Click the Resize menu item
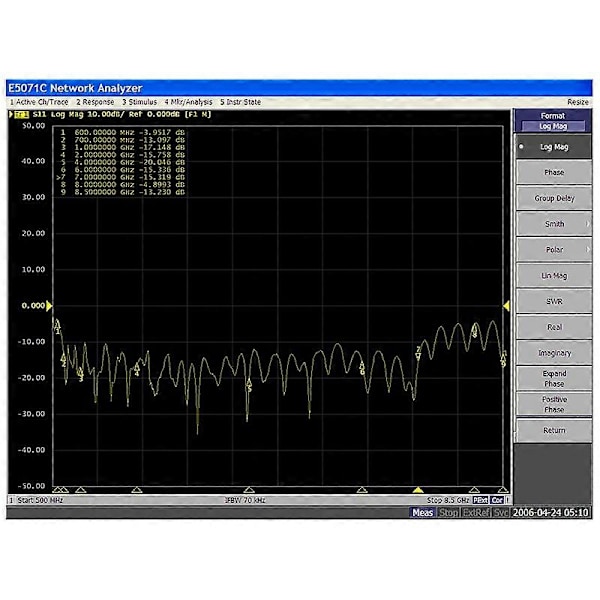The height and width of the screenshot is (600, 600). click(x=578, y=102)
